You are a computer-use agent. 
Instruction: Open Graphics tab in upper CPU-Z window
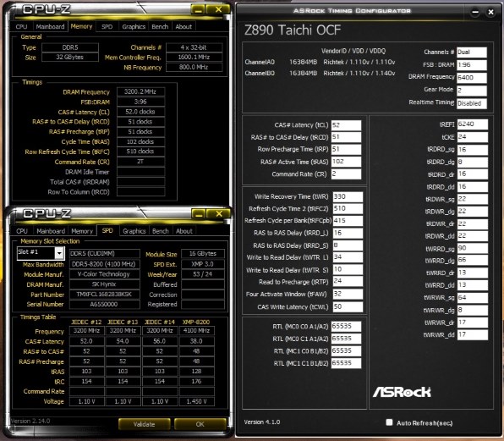[134, 26]
